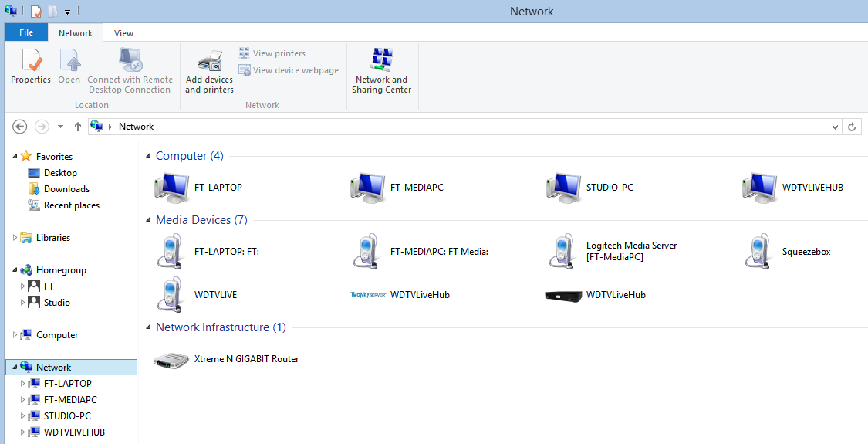Switch to the View ribbon tab
This screenshot has width=868, height=444.
pos(123,33)
